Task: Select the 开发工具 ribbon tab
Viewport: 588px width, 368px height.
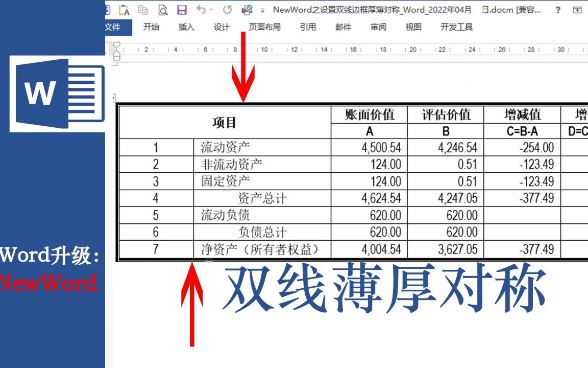Action: point(458,28)
